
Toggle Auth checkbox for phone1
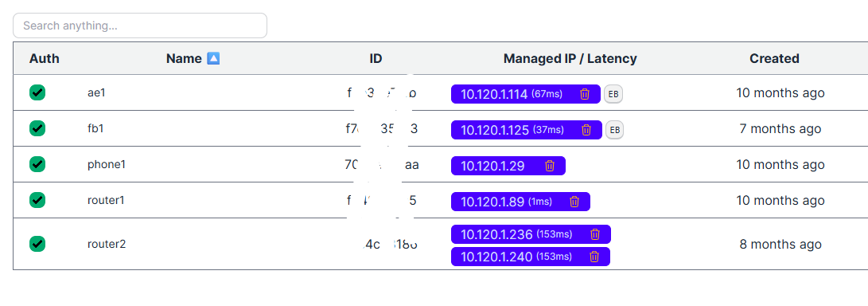[x=37, y=165]
